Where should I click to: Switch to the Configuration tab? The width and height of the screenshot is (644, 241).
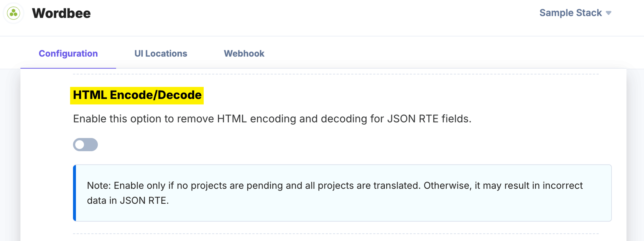[68, 54]
